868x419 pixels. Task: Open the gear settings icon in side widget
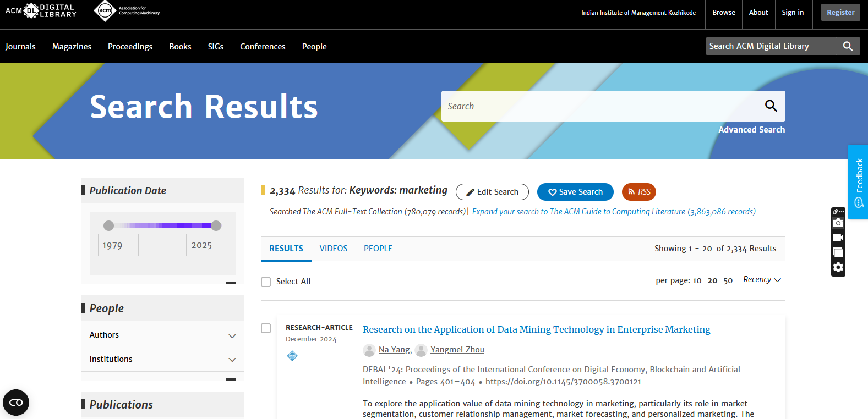point(838,267)
